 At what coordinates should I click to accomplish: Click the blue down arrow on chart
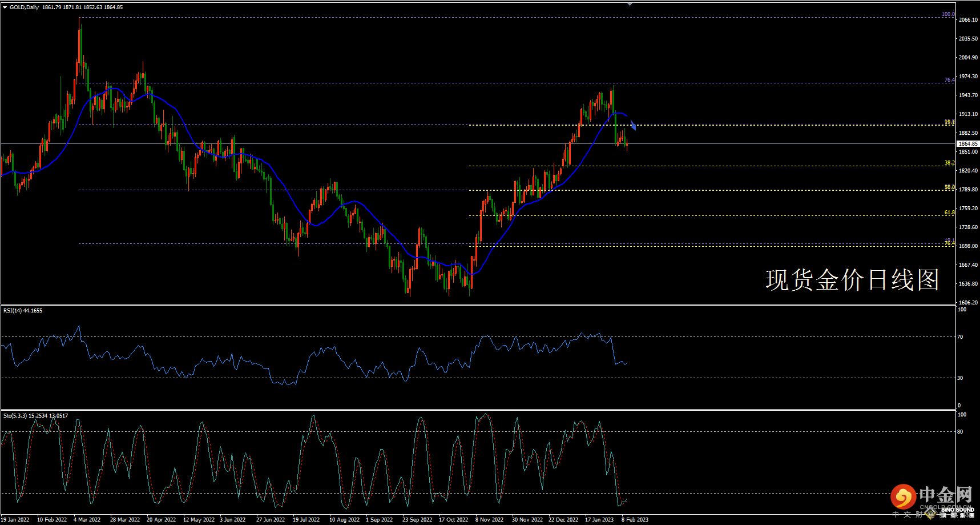(x=633, y=126)
